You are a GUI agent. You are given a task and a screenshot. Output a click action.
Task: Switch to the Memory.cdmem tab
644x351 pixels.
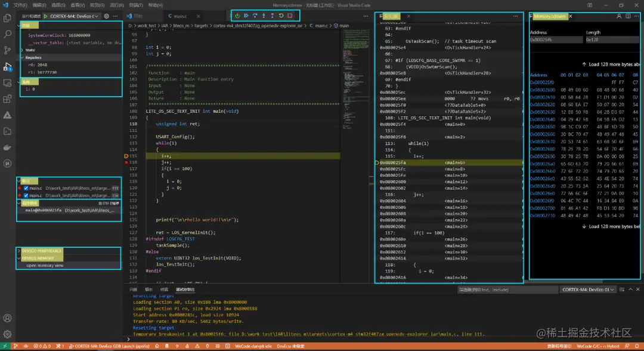[550, 16]
